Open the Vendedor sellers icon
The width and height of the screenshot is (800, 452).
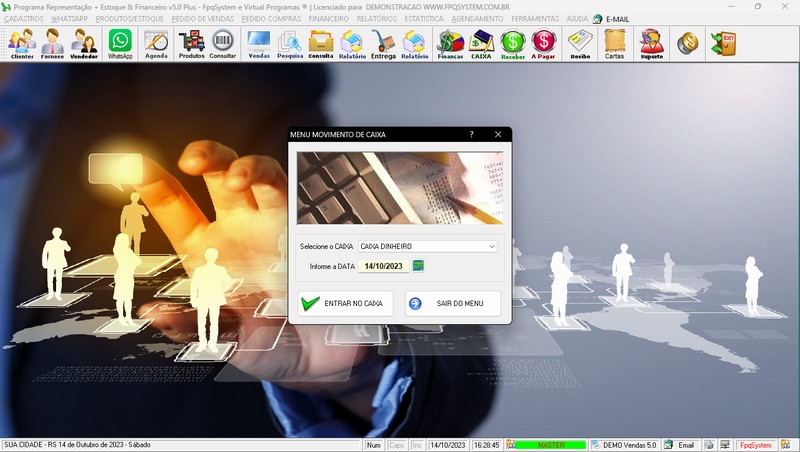pos(84,44)
